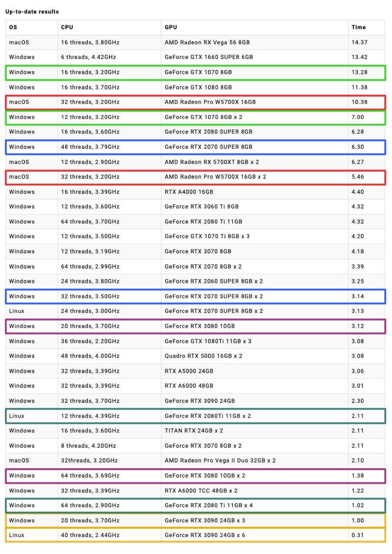Image resolution: width=392 pixels, height=554 pixels.
Task: Click the 3.13 time value
Action: [x=358, y=311]
